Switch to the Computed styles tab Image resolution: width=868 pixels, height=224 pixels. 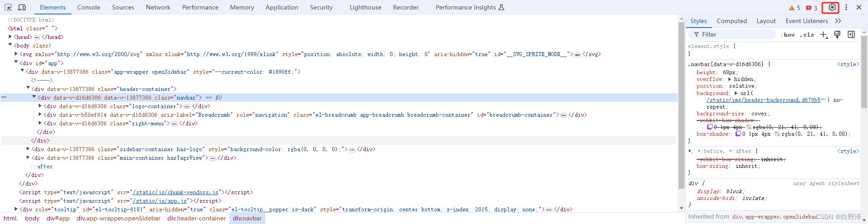[x=731, y=21]
